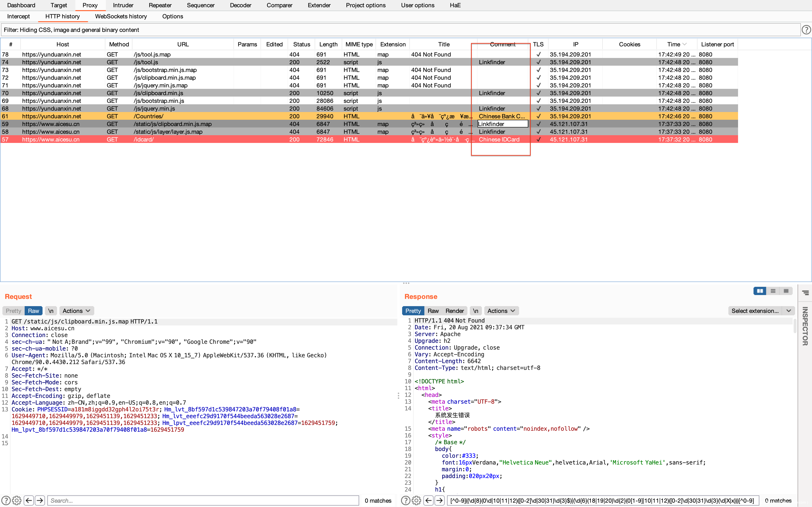This screenshot has width=812, height=507.
Task: Open the Inspector settings lines icon
Action: pyautogui.click(x=805, y=293)
